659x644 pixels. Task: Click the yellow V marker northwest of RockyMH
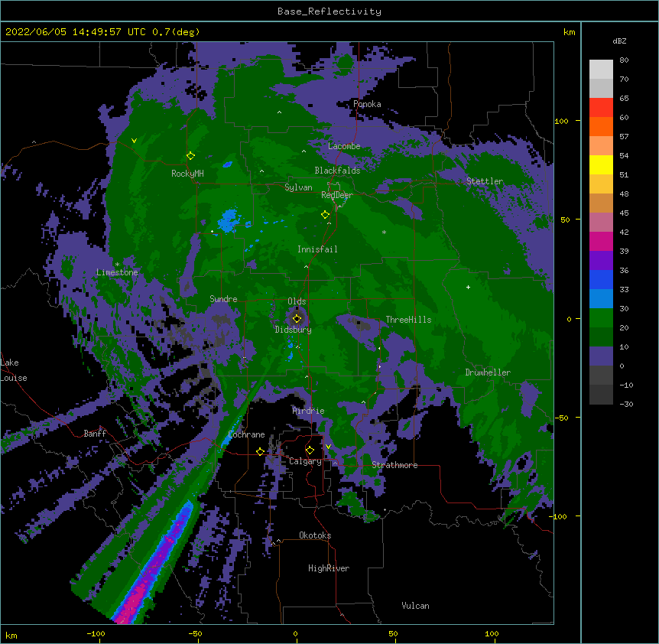134,141
